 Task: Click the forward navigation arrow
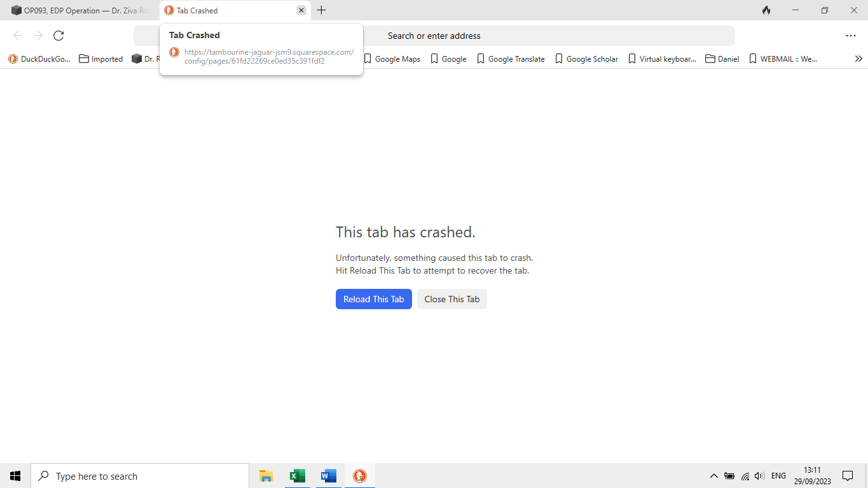click(x=38, y=36)
